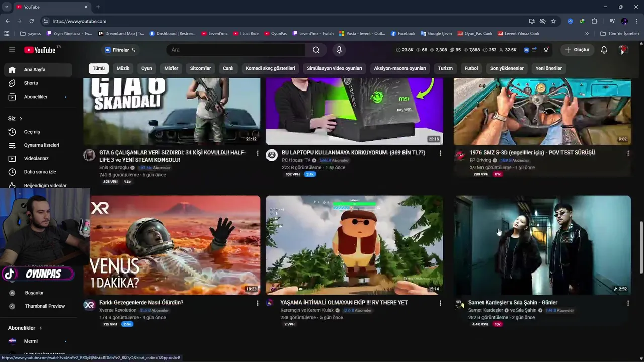Select the Simülasyon video oyunları chip
Viewport: 644px width, 362px height.
(335, 68)
